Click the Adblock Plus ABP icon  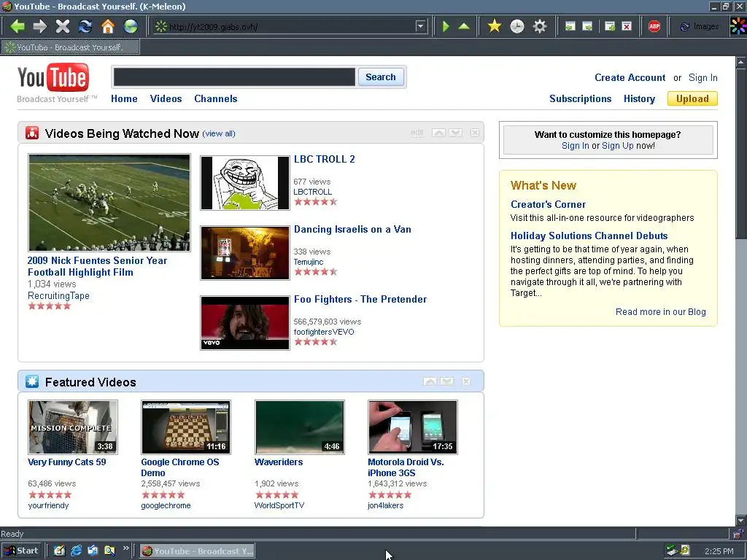[654, 26]
